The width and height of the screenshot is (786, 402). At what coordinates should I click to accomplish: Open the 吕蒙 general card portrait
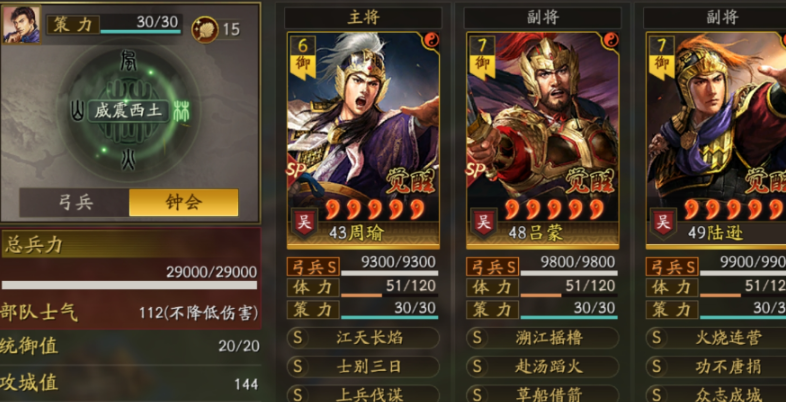click(x=543, y=140)
